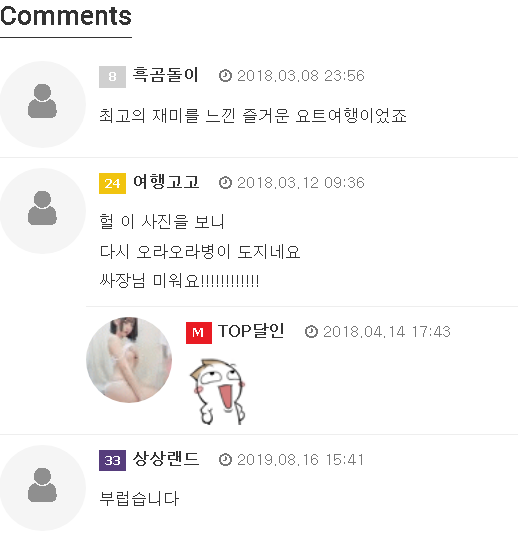Click the laughing cartoon emoticon sticker
The image size is (518, 533).
[x=218, y=392]
